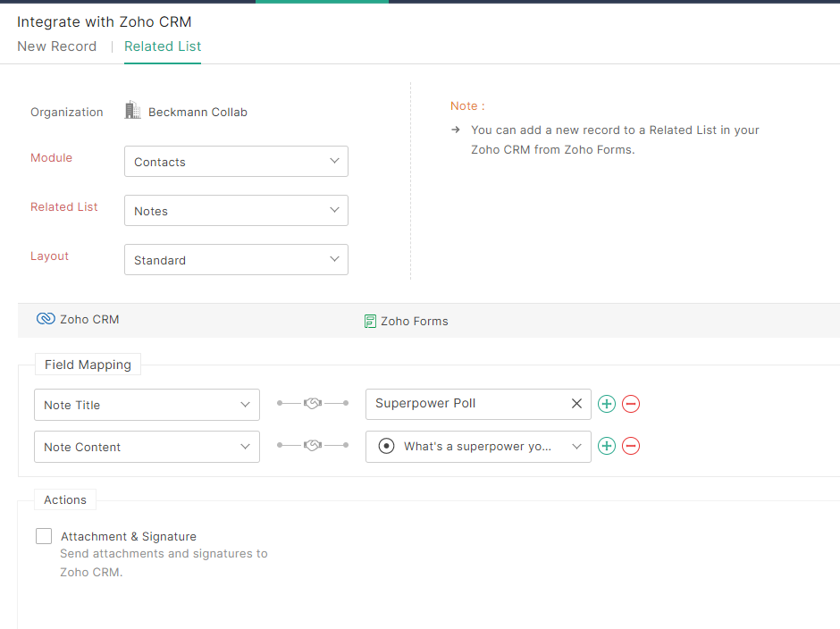
Task: Click the orange 'Note :' label
Action: click(467, 106)
